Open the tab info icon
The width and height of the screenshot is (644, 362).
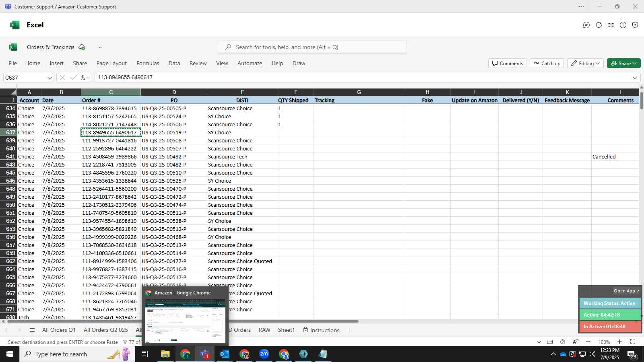point(623,25)
